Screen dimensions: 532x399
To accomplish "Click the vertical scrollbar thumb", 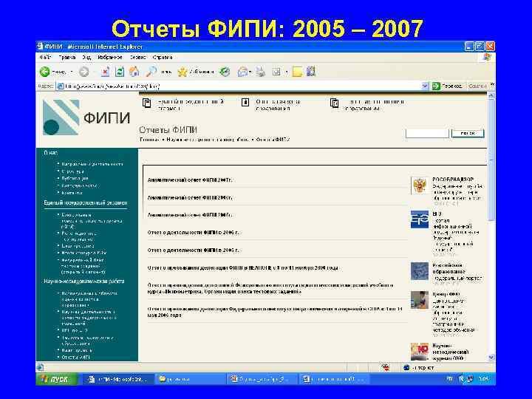I will click(x=491, y=160).
